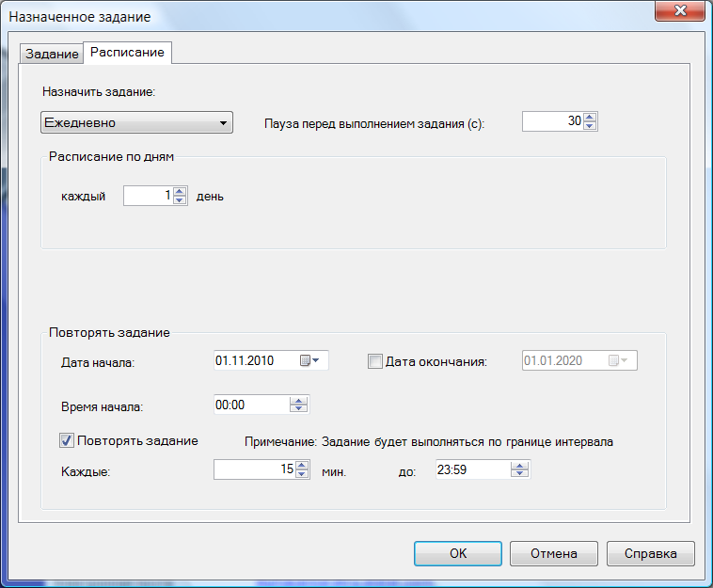
Task: Decrease the repeat interval minutes
Action: [x=301, y=473]
